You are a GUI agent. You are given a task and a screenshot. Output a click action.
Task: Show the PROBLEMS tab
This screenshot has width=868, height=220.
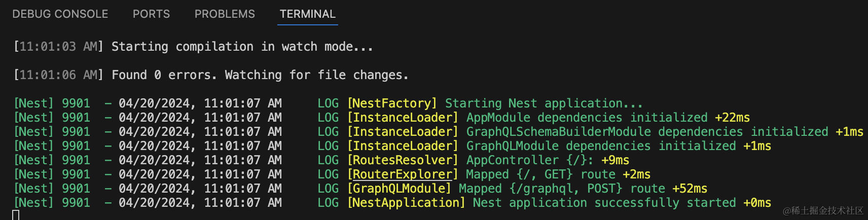(x=225, y=14)
